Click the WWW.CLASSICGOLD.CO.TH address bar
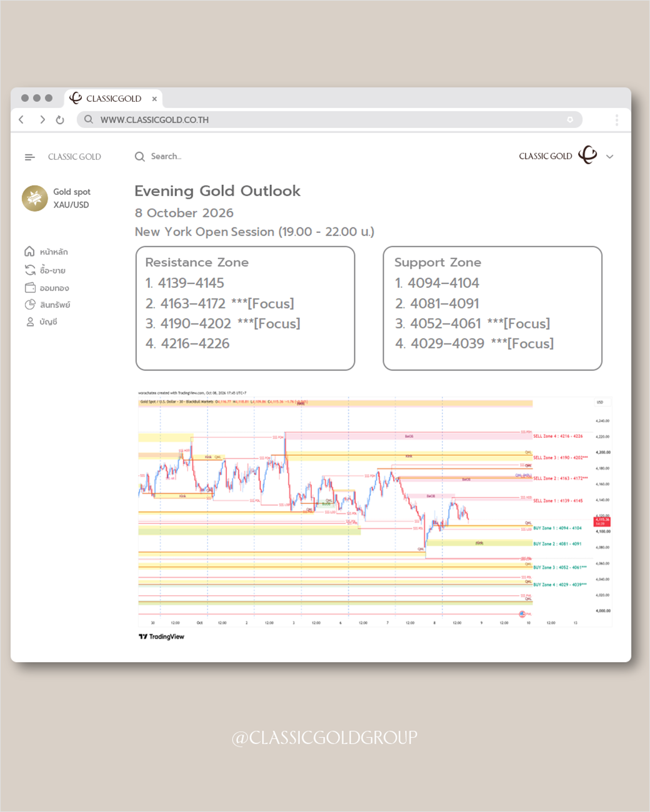 coord(329,119)
